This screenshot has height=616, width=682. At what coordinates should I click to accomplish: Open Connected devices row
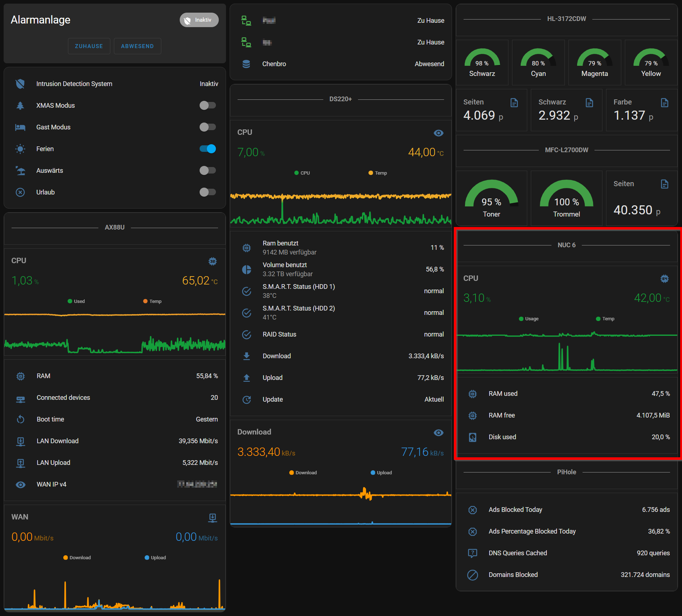115,398
